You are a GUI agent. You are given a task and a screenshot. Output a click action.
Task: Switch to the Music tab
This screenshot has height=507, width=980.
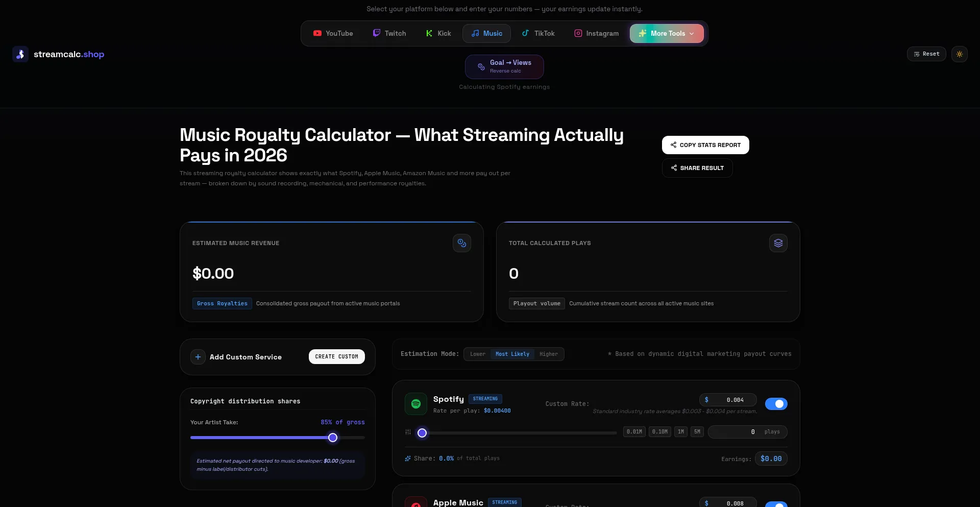487,33
